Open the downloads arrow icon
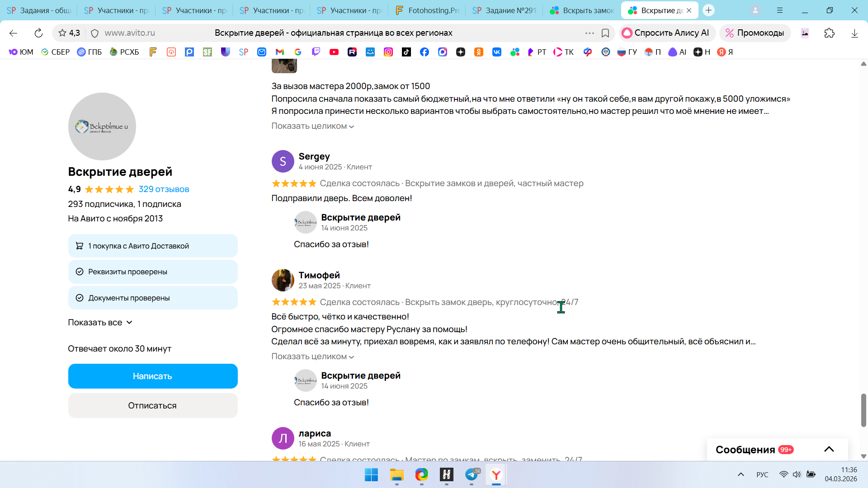Image resolution: width=868 pixels, height=488 pixels. (854, 33)
